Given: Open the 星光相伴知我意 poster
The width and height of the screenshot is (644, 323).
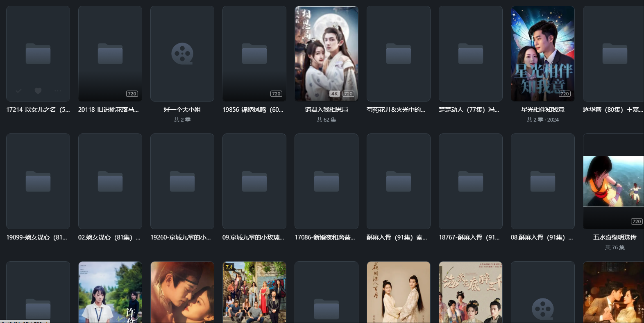Looking at the screenshot, I should coord(543,54).
